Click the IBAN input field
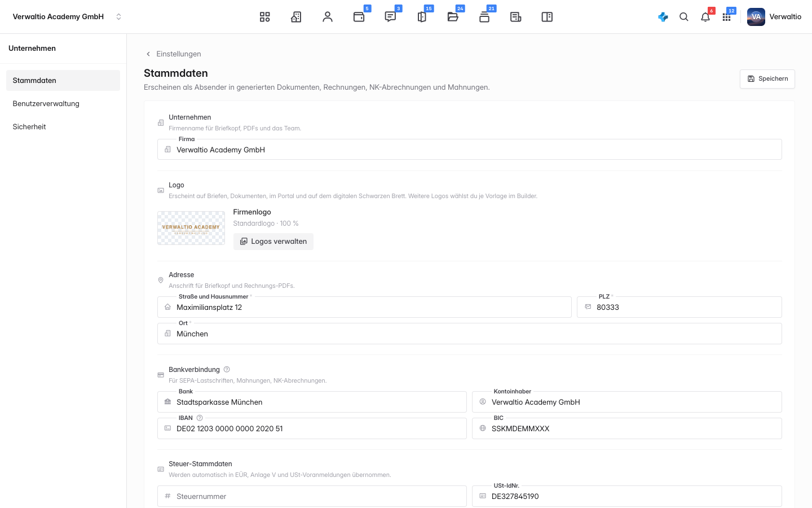 click(x=312, y=428)
